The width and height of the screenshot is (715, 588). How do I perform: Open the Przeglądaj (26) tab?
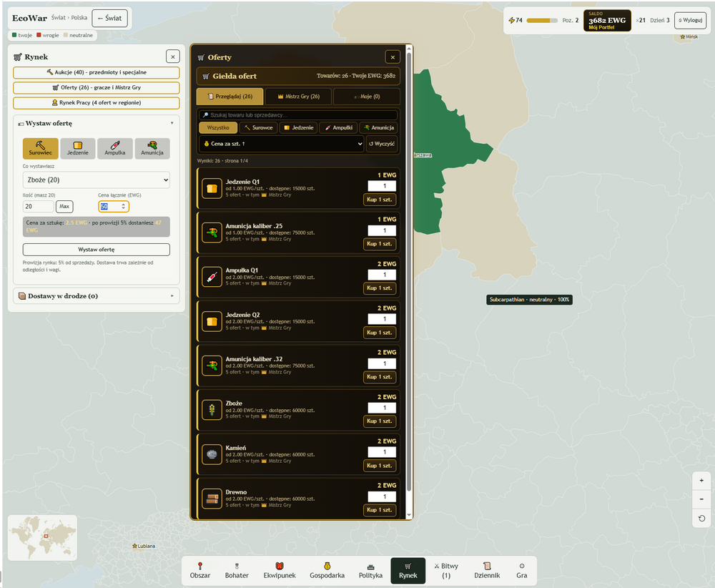coord(230,97)
